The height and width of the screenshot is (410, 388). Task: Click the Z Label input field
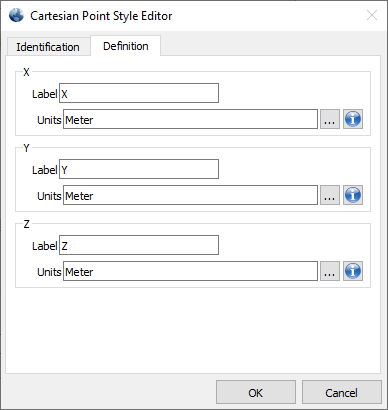[x=139, y=245]
